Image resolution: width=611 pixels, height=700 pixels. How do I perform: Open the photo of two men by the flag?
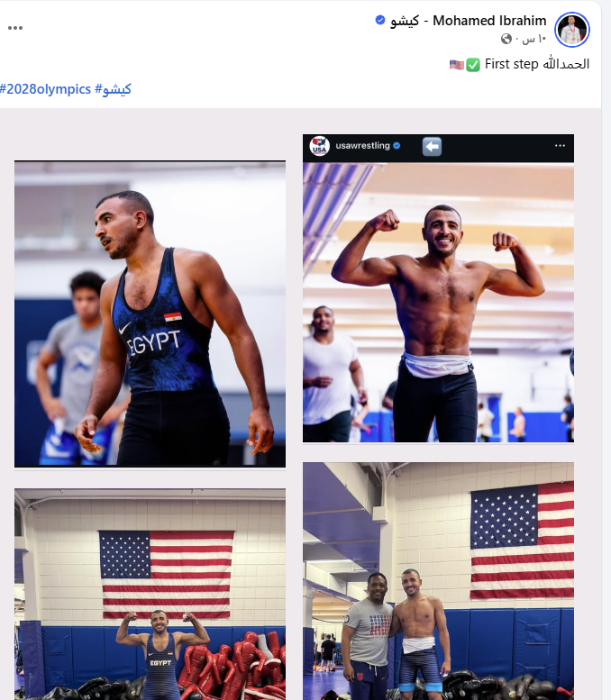439,581
